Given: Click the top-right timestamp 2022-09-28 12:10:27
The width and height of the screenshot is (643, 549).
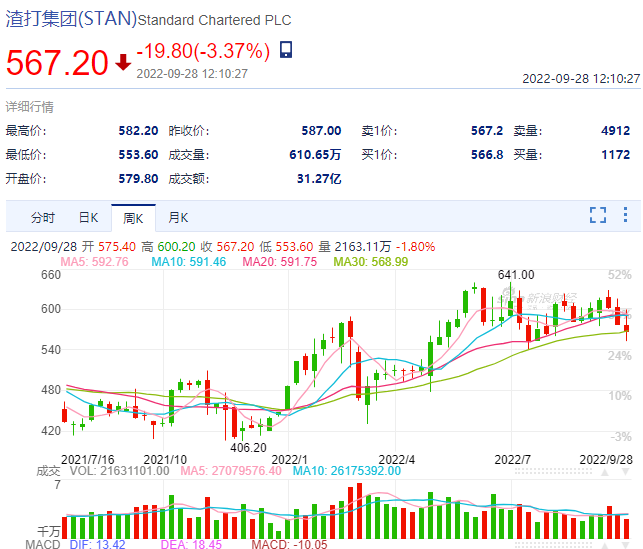Looking at the screenshot, I should [x=581, y=78].
